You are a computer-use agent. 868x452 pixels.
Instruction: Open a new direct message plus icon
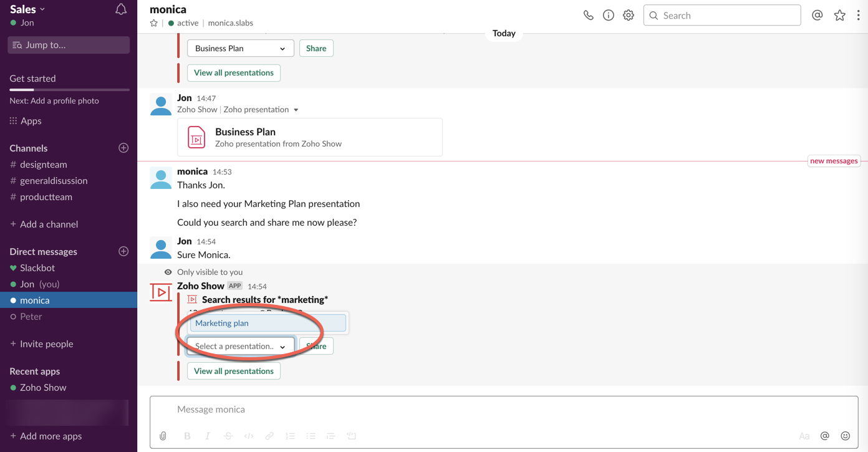pyautogui.click(x=123, y=251)
